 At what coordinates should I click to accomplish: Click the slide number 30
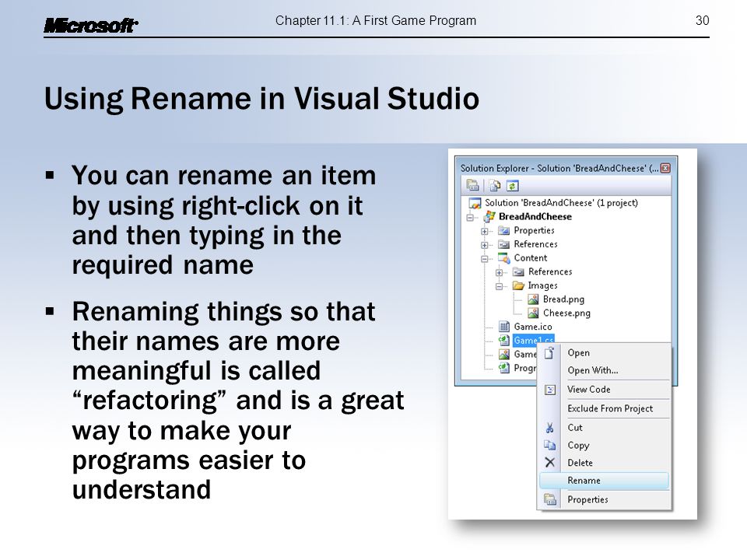click(702, 20)
